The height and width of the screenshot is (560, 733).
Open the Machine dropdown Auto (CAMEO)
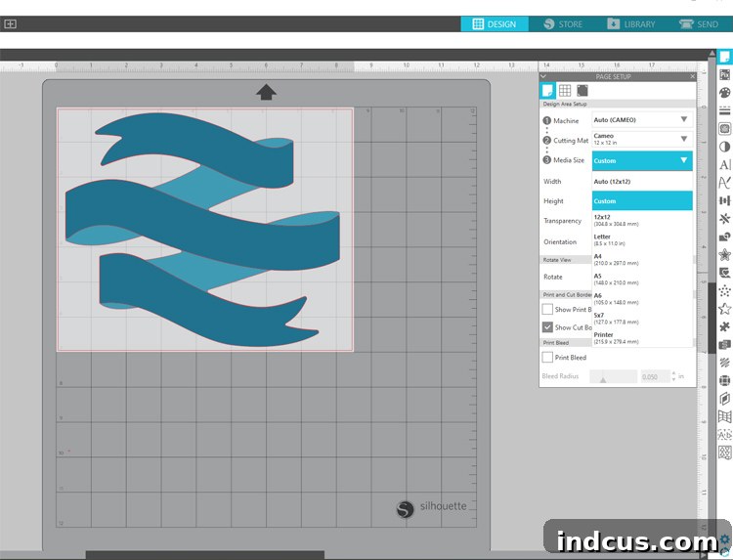(642, 120)
